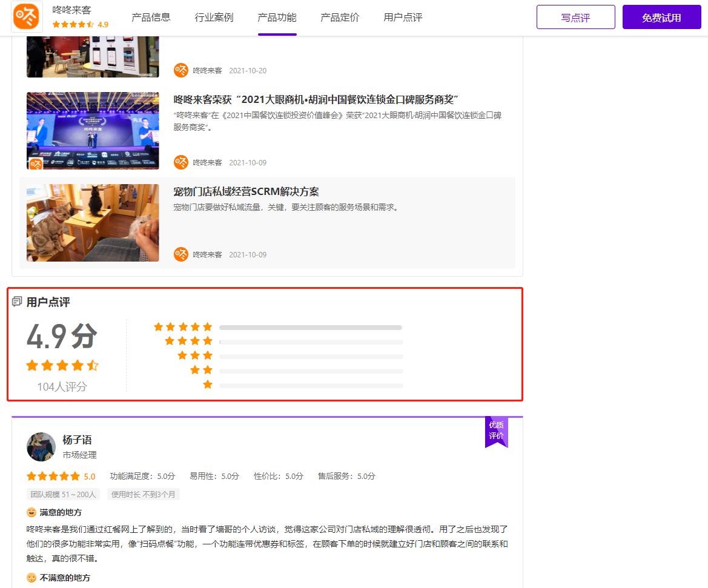The height and width of the screenshot is (588, 708).
Task: Open the 产品信息 tab
Action: (151, 18)
